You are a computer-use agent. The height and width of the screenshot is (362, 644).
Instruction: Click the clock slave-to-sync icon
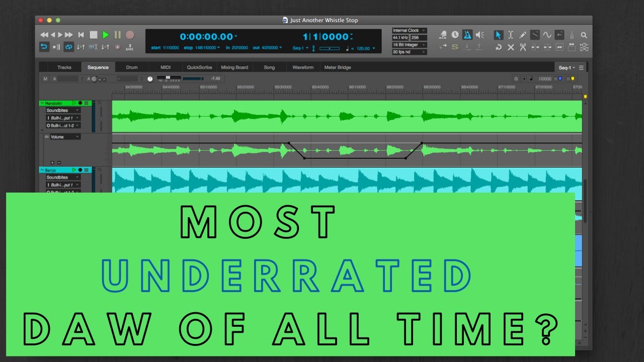pyautogui.click(x=455, y=35)
